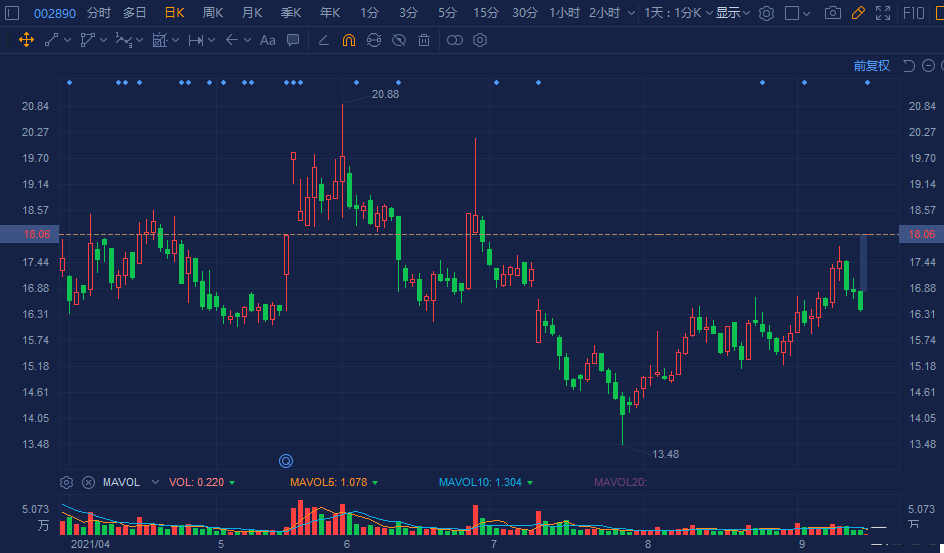Remove the MAVOL indicator with the X
The image size is (944, 553).
point(88,483)
